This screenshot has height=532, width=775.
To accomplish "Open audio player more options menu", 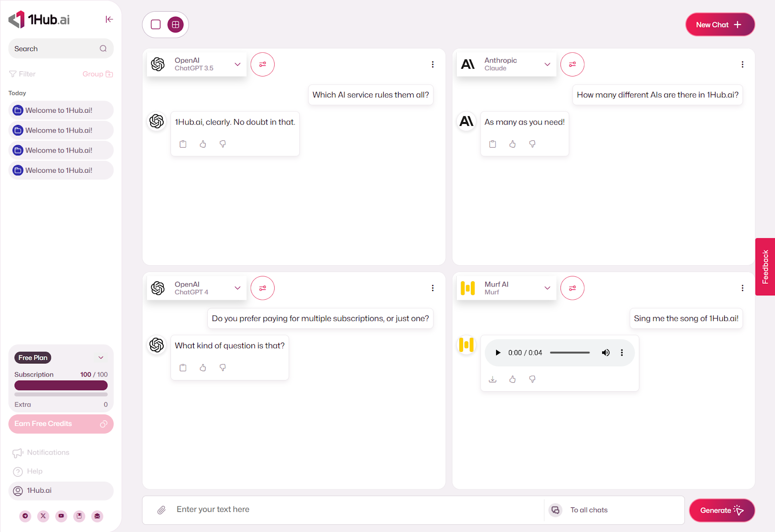I will 622,352.
